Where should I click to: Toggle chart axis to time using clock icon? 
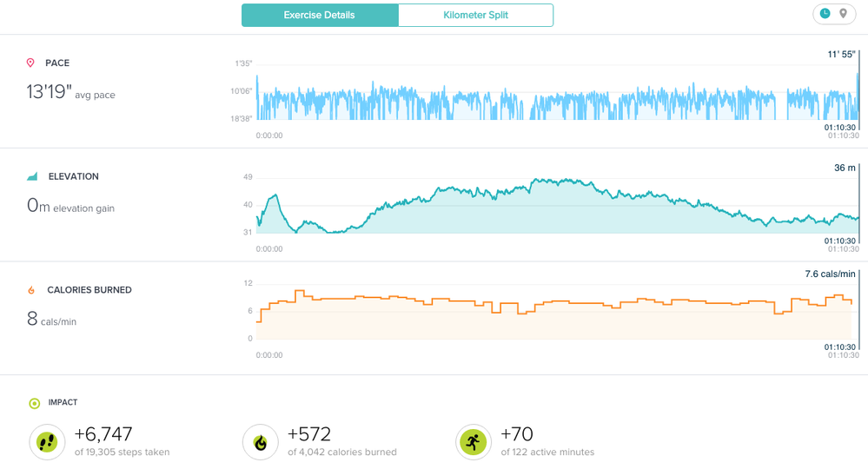(x=825, y=14)
